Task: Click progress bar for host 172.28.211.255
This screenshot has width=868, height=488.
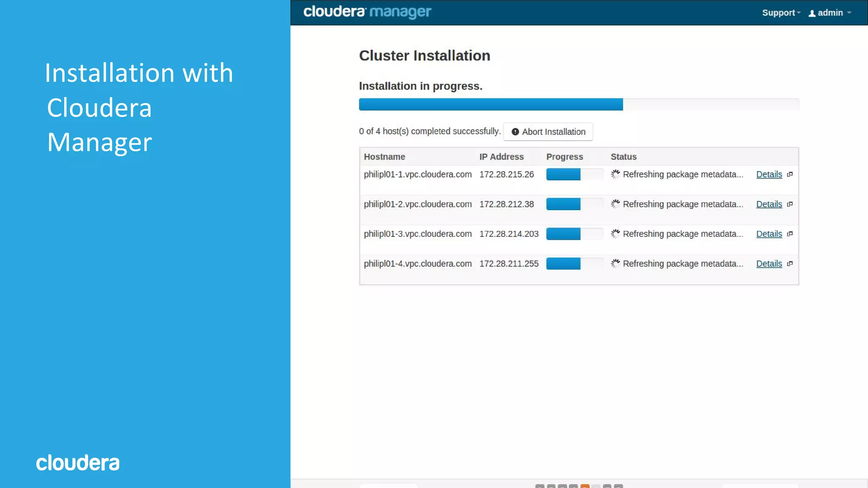Action: pyautogui.click(x=575, y=263)
